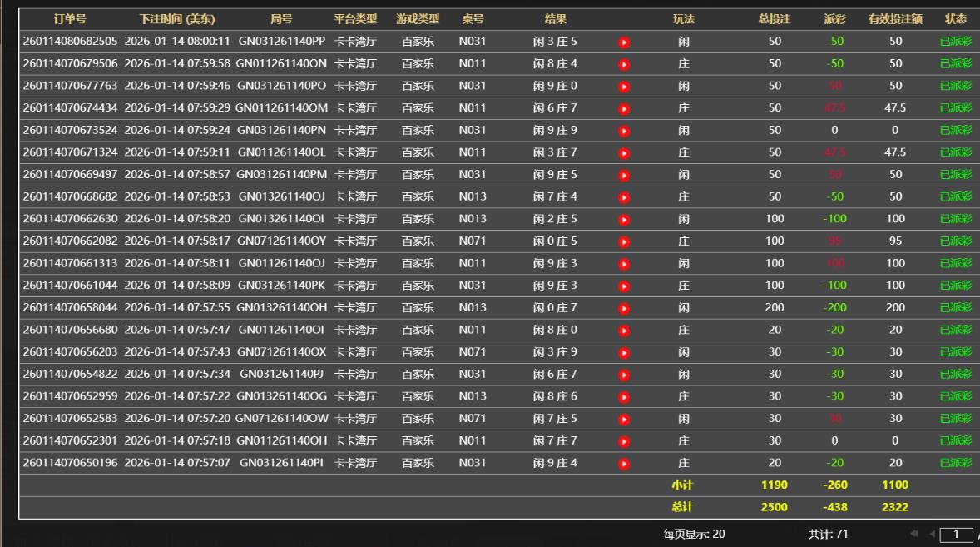This screenshot has height=547, width=980.
Task: Click the page number input box
Action: (957, 535)
